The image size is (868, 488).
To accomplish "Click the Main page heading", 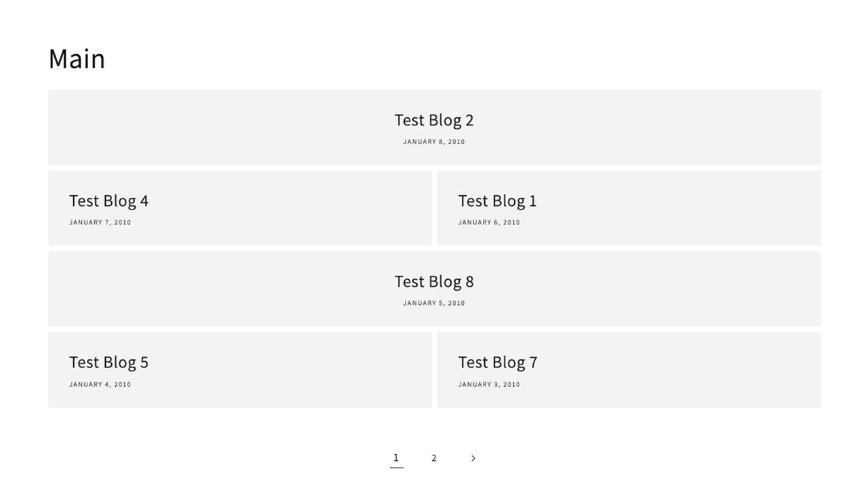I will click(76, 58).
